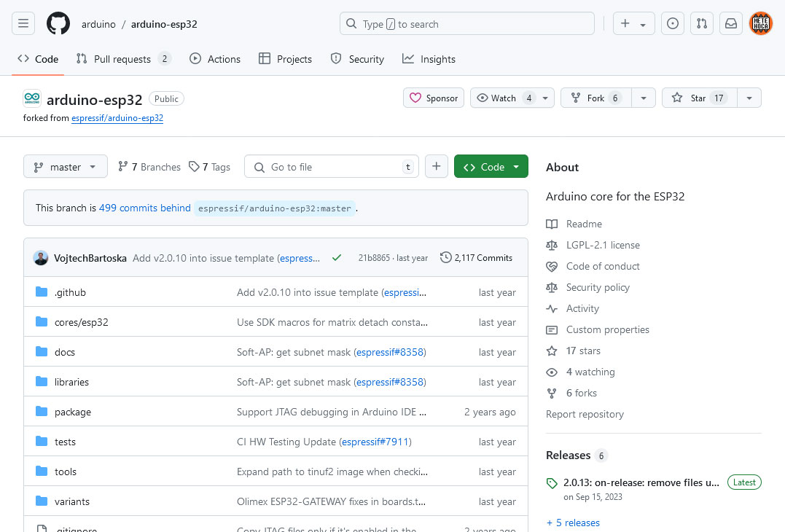Open the notifications inbox icon
The image size is (785, 532).
tap(730, 23)
